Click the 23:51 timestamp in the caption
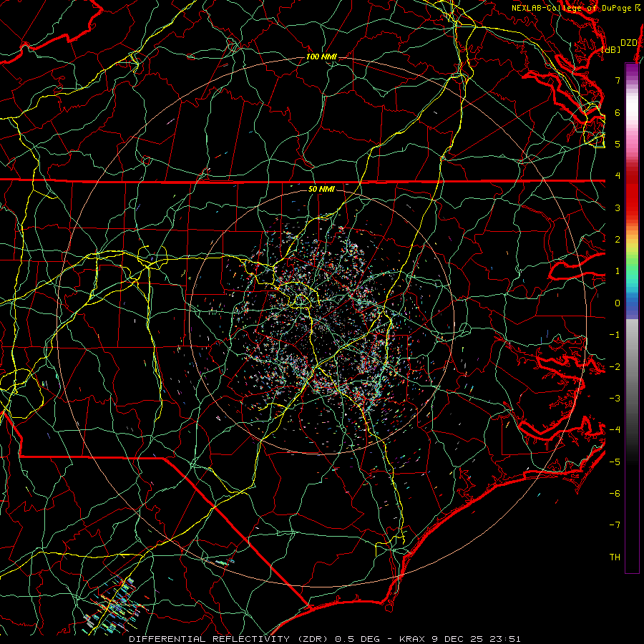644x644 pixels. pyautogui.click(x=506, y=639)
